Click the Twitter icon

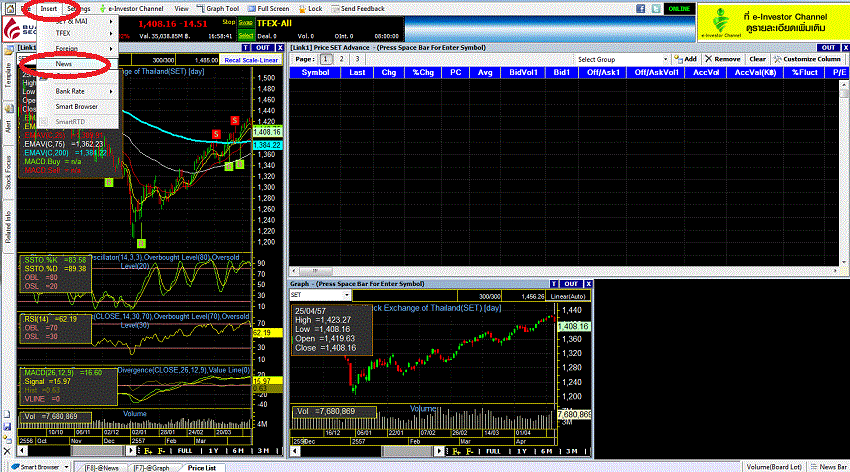[656, 9]
